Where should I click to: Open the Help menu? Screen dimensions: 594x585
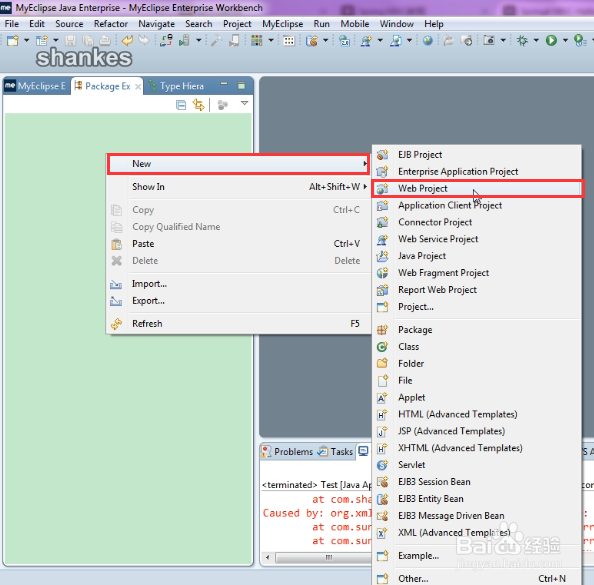(434, 24)
